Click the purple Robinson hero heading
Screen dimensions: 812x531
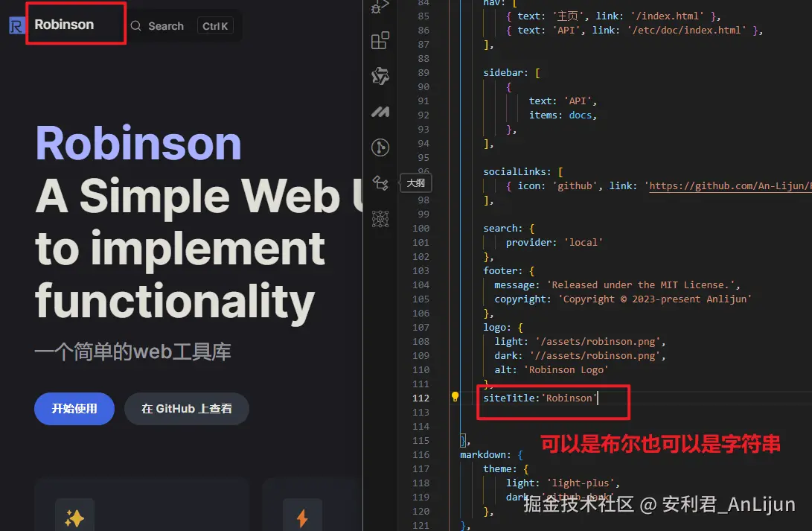138,143
